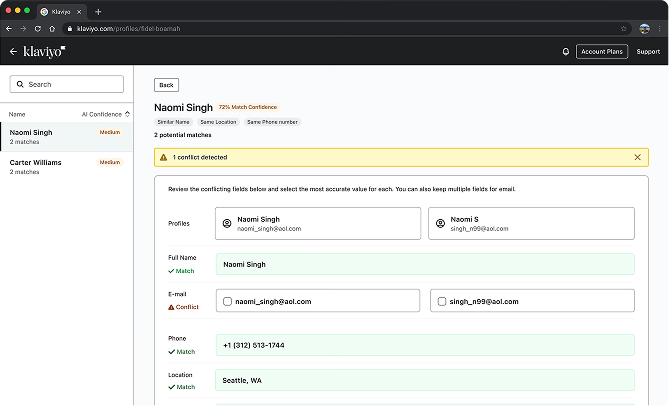The image size is (669, 406).
Task: Open the Support link
Action: pos(648,52)
